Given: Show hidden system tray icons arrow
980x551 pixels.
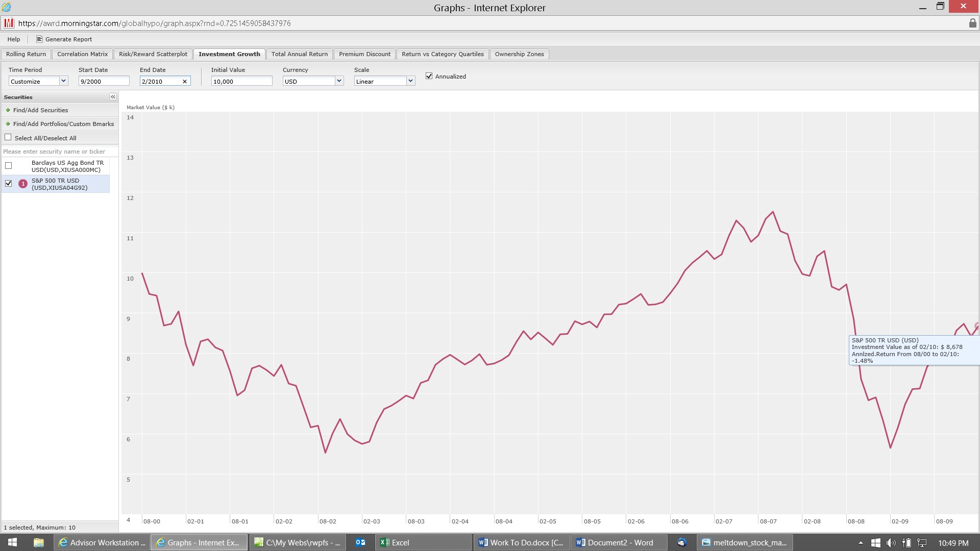Looking at the screenshot, I should tap(861, 543).
